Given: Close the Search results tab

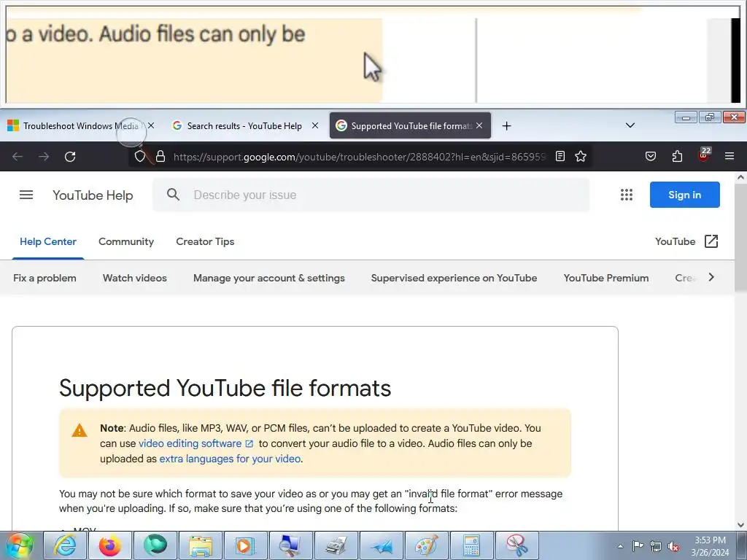Looking at the screenshot, I should tap(315, 125).
